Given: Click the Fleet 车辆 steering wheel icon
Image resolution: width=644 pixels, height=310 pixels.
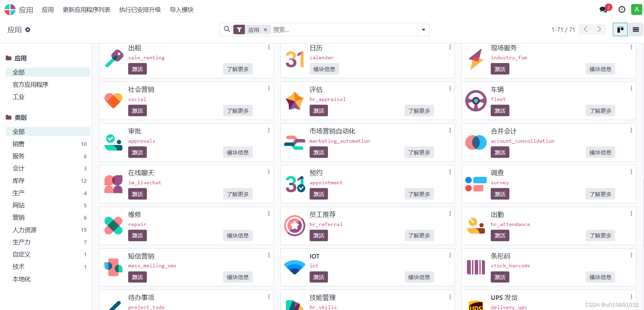Looking at the screenshot, I should [476, 101].
